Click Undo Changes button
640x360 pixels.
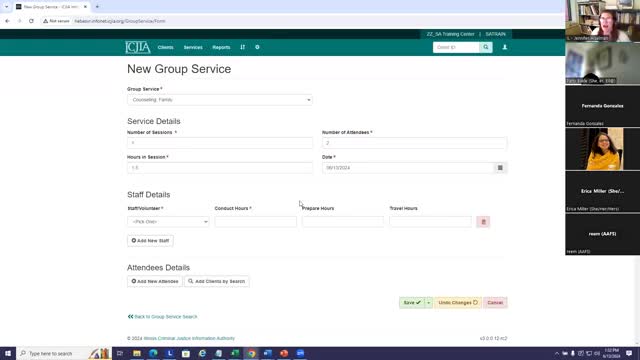pyautogui.click(x=458, y=302)
